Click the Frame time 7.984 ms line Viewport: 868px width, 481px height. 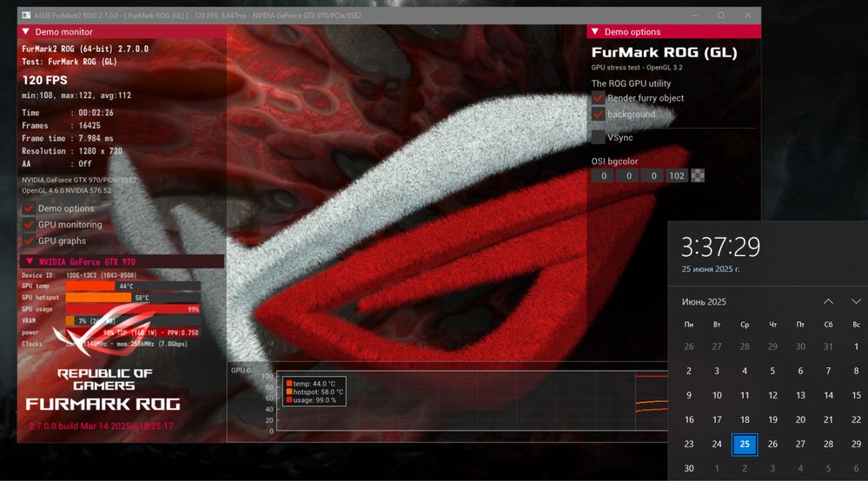click(x=68, y=138)
